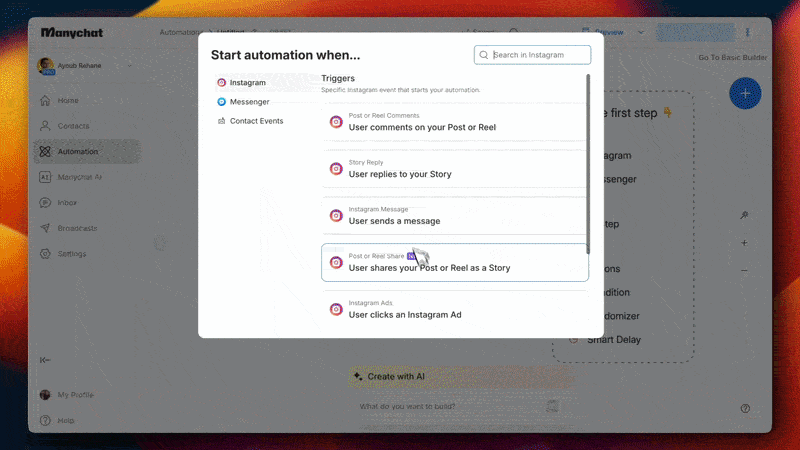Screen dimensions: 800x450
Task: Click the Contact Events icon
Action: [x=221, y=121]
